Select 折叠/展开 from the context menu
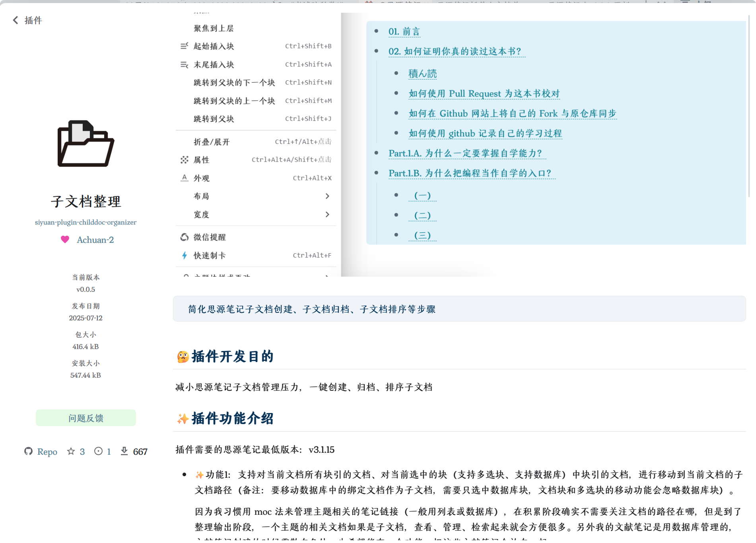This screenshot has width=756, height=543. click(211, 142)
